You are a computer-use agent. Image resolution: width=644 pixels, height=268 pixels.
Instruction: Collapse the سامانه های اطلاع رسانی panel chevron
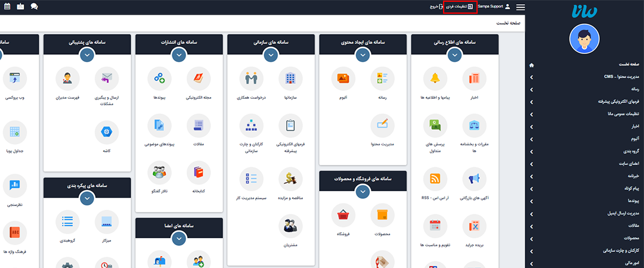[x=455, y=54]
